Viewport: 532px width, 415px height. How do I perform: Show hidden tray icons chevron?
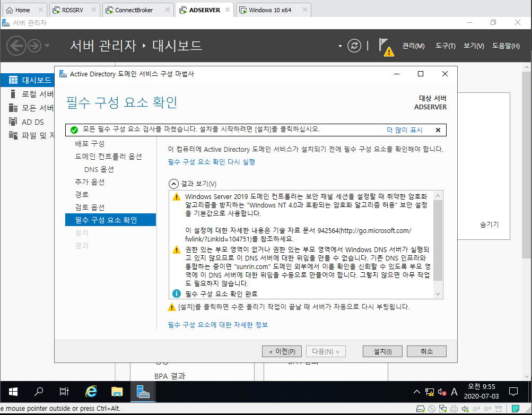[417, 392]
